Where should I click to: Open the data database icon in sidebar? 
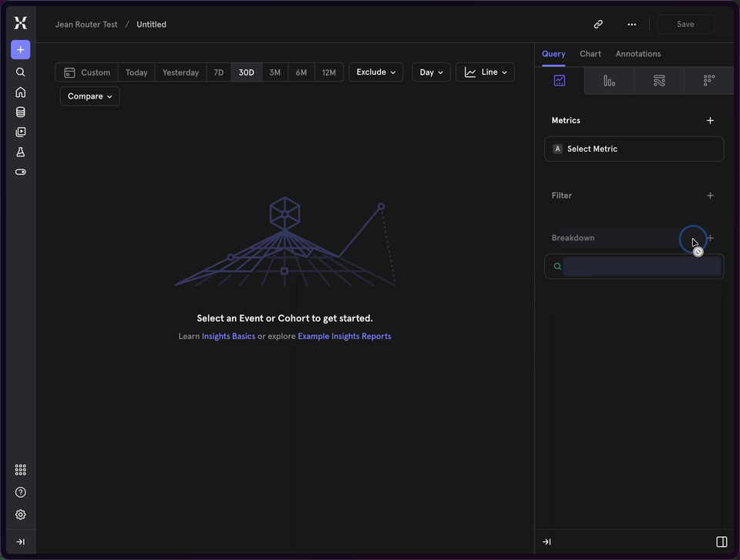pyautogui.click(x=21, y=112)
